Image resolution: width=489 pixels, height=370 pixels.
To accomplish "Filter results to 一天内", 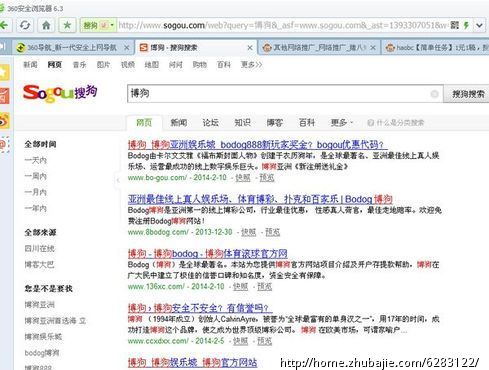I will point(36,160).
